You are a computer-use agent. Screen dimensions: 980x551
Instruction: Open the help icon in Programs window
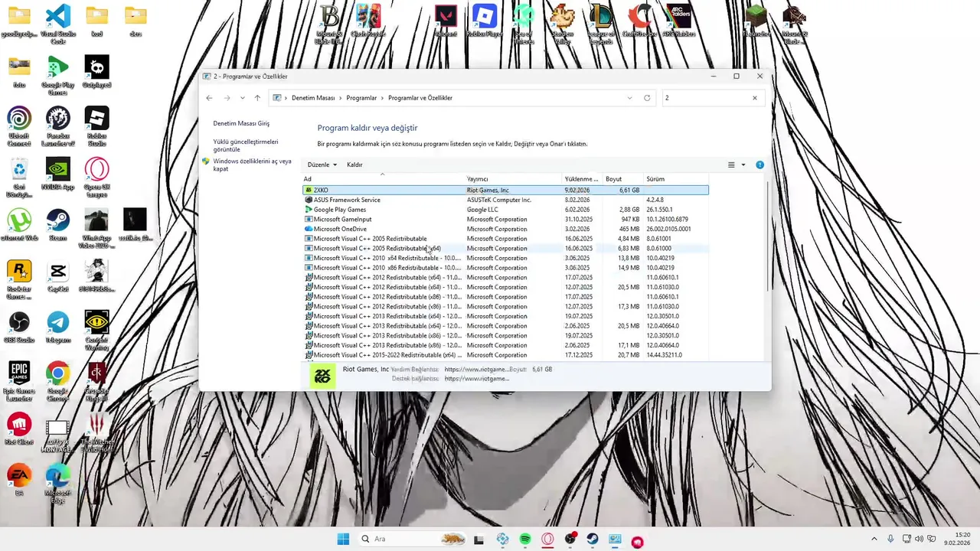coord(759,165)
